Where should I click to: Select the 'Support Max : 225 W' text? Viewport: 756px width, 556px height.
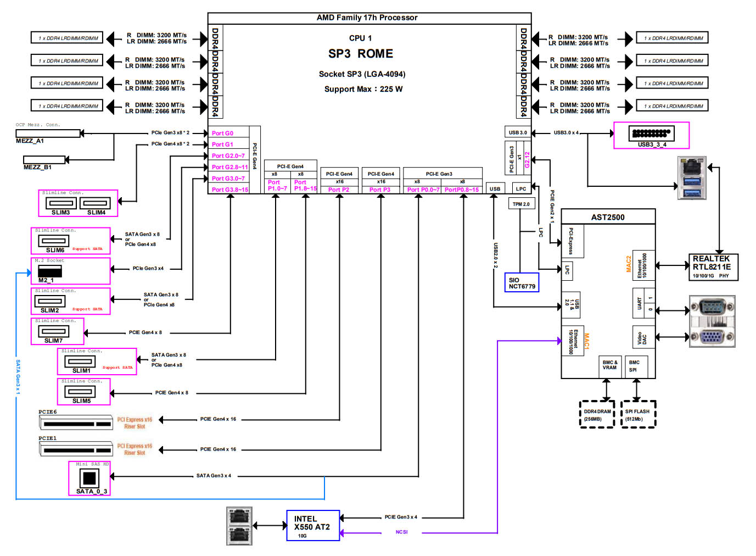(363, 89)
